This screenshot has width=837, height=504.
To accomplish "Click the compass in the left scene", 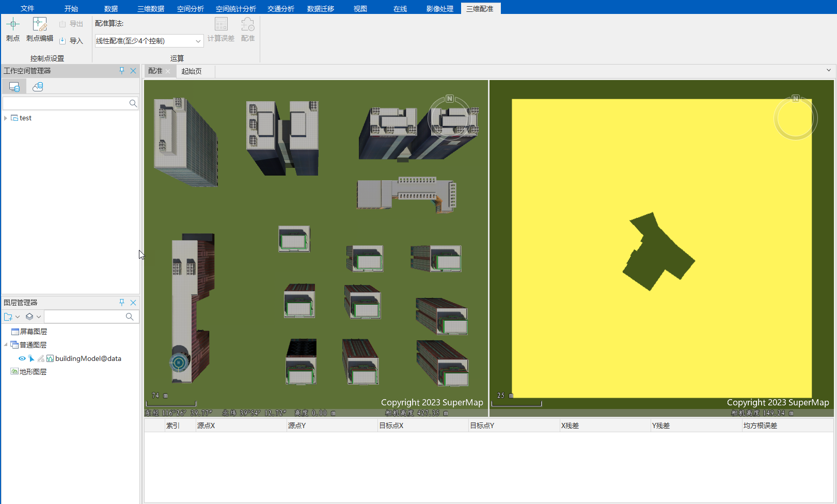I will point(450,118).
